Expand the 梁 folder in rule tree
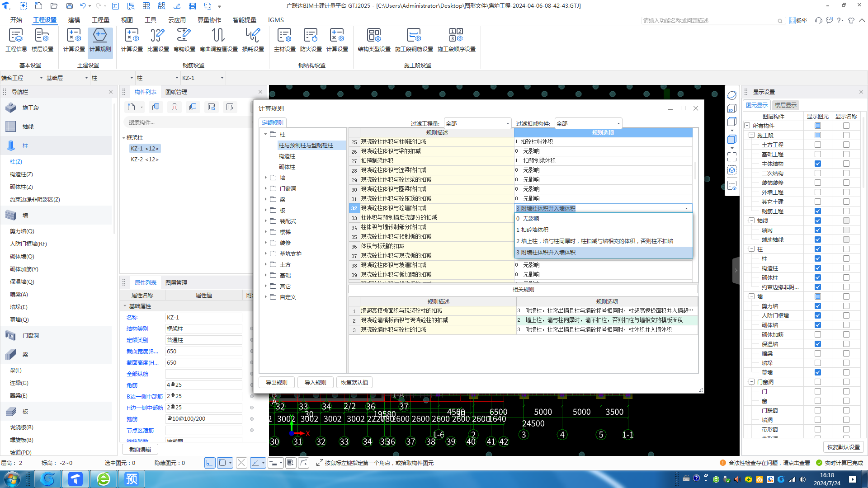The height and width of the screenshot is (488, 868). pos(266,199)
